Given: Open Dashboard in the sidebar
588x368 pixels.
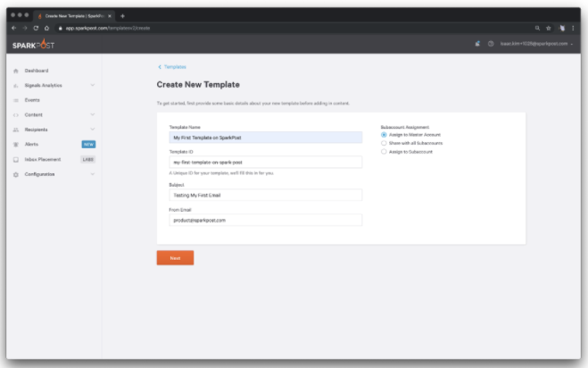Looking at the screenshot, I should coord(37,71).
